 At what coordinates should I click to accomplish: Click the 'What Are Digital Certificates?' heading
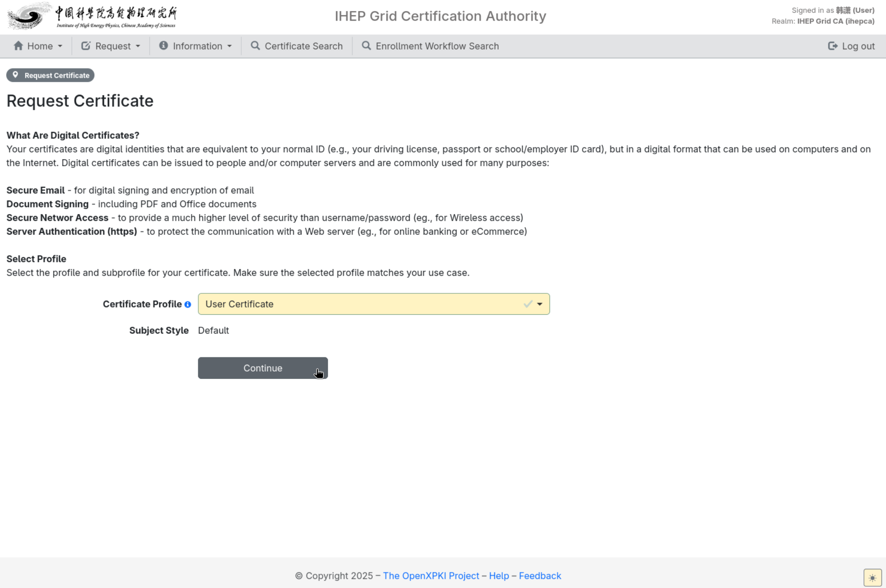click(x=73, y=135)
